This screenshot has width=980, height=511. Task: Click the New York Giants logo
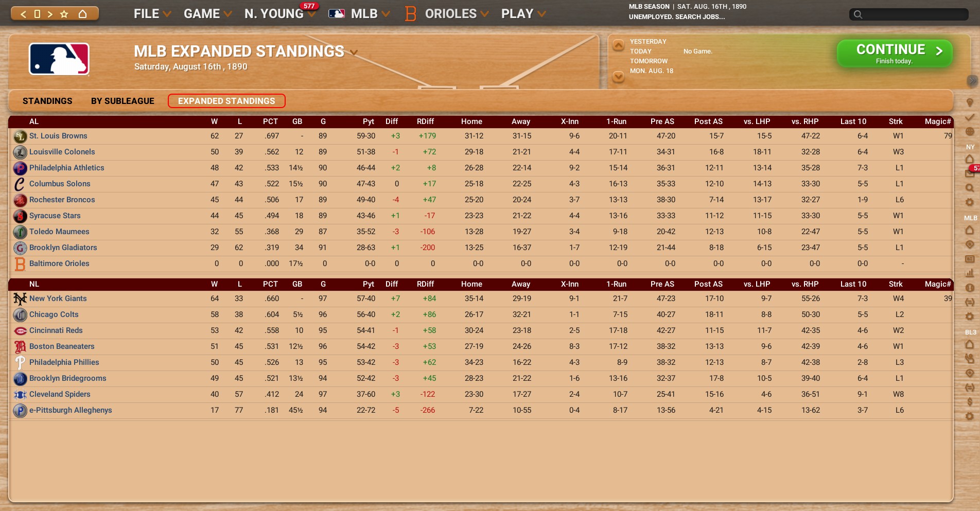click(x=20, y=299)
